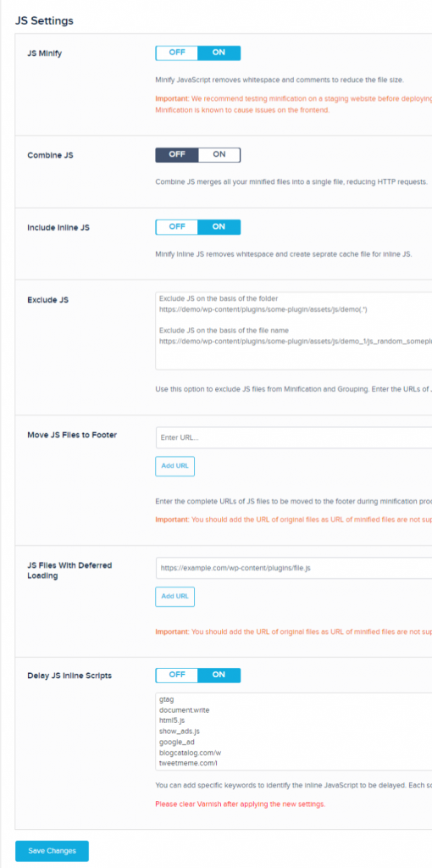Click OFF side of Combine JS toggle
This screenshot has height=868, width=432.
(177, 154)
